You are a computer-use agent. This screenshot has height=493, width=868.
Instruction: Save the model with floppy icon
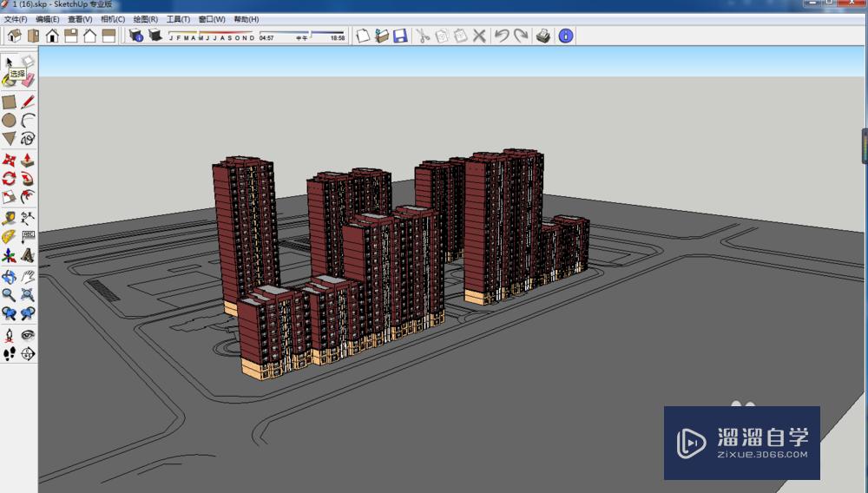(x=400, y=36)
